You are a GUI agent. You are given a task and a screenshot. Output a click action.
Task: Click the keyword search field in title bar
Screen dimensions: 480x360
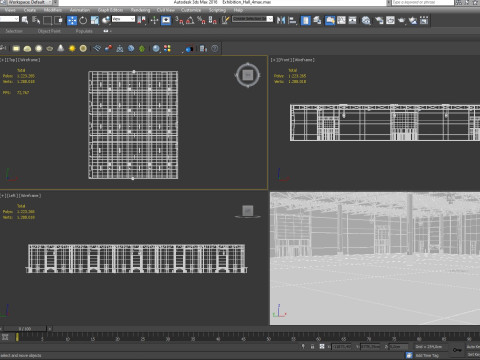(x=423, y=2)
